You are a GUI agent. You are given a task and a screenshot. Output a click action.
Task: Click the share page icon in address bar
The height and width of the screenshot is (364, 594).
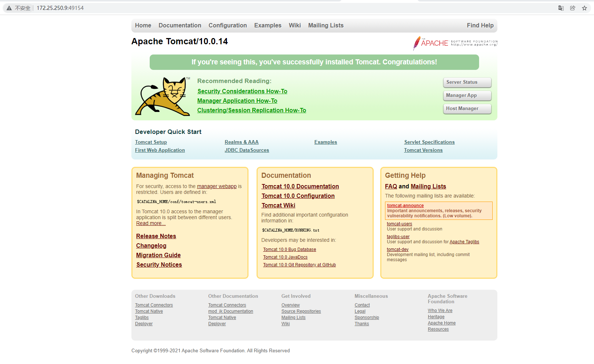pyautogui.click(x=572, y=8)
